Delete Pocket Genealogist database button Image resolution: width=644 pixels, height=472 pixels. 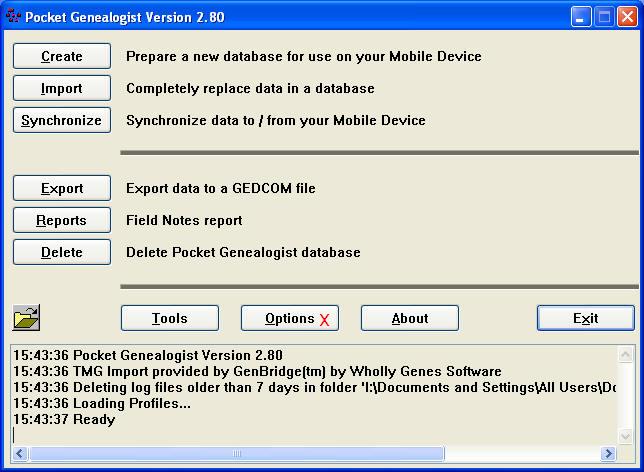coord(62,252)
